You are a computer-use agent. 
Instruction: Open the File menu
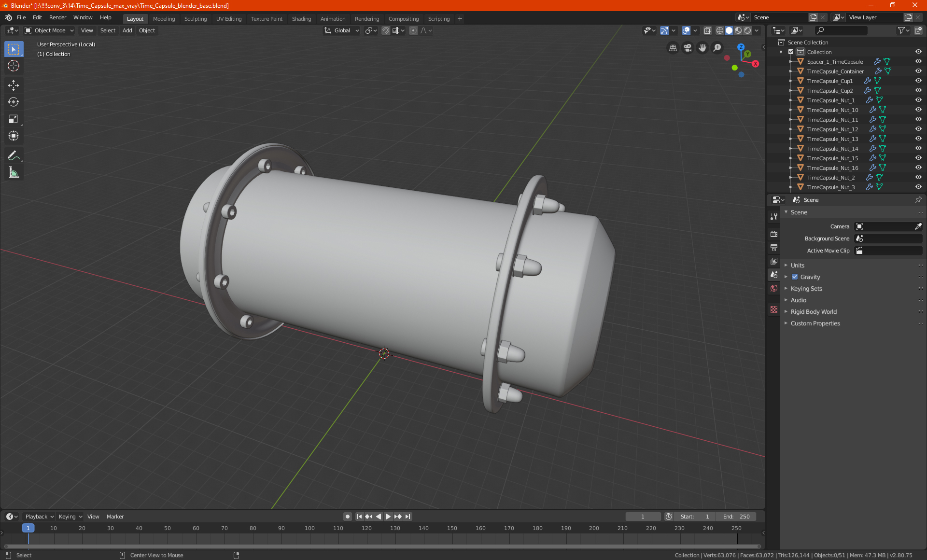pos(21,17)
